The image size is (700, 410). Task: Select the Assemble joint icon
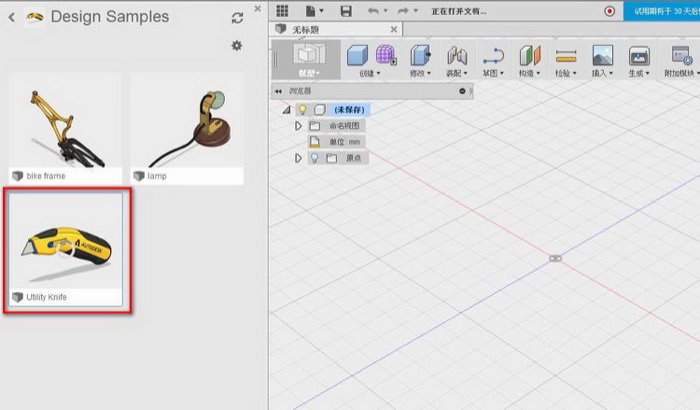click(x=457, y=55)
